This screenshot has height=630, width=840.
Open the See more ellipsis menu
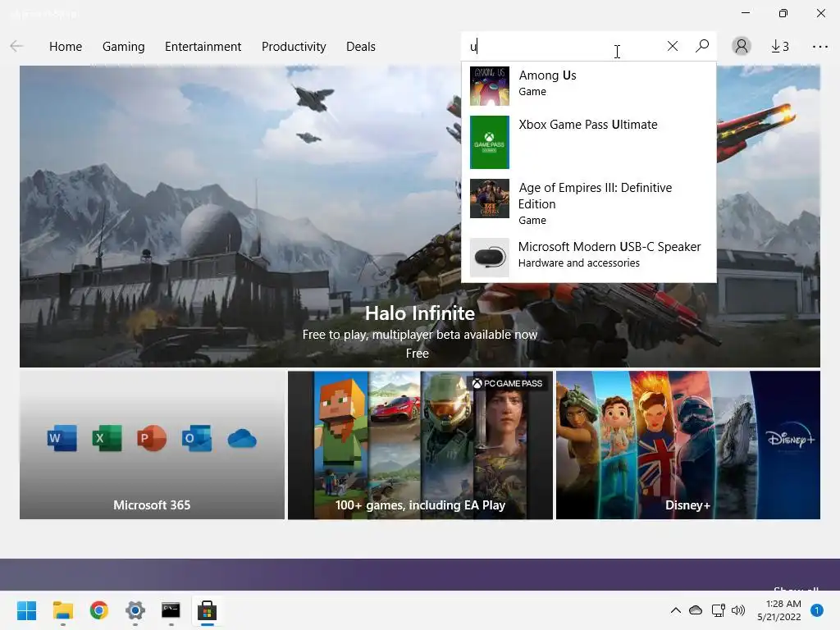pyautogui.click(x=819, y=47)
